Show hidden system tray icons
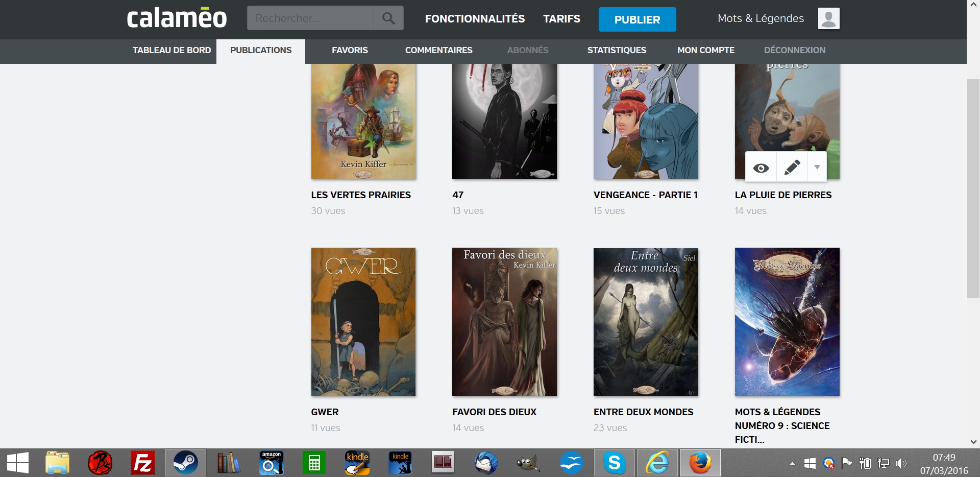This screenshot has height=477, width=980. coord(792,464)
